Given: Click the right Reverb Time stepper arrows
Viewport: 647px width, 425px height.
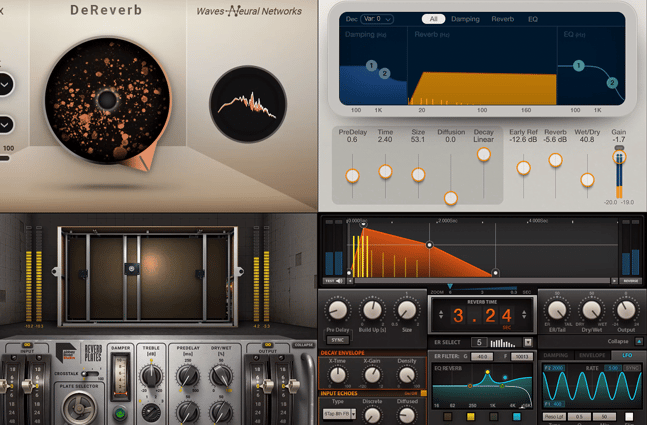Looking at the screenshot, I should tap(524, 314).
